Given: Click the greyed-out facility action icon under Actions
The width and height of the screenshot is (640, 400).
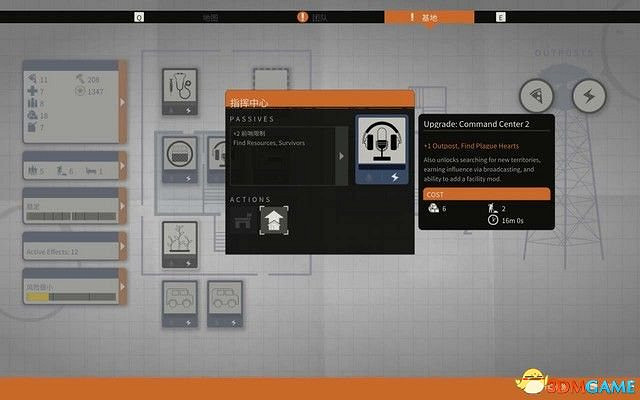Looking at the screenshot, I should click(241, 221).
